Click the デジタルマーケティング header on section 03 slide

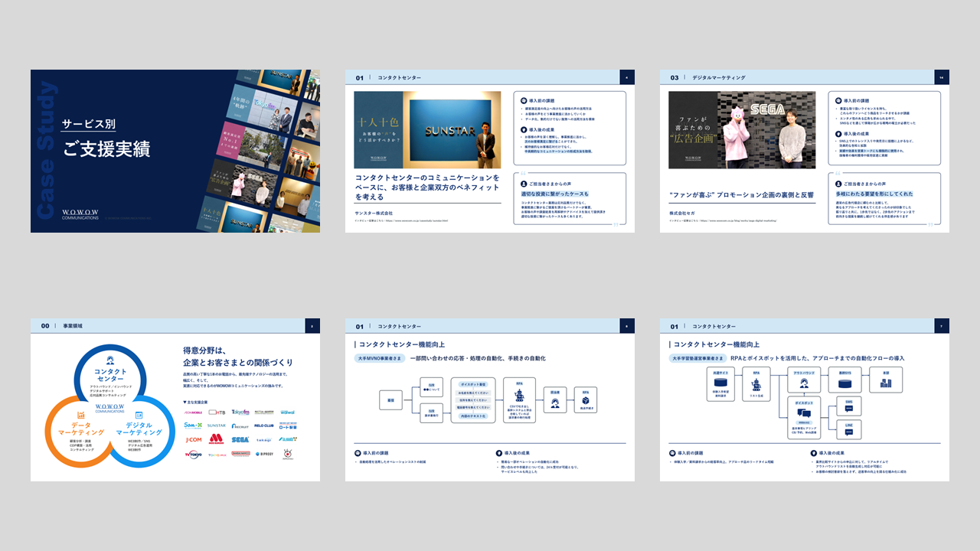719,77
